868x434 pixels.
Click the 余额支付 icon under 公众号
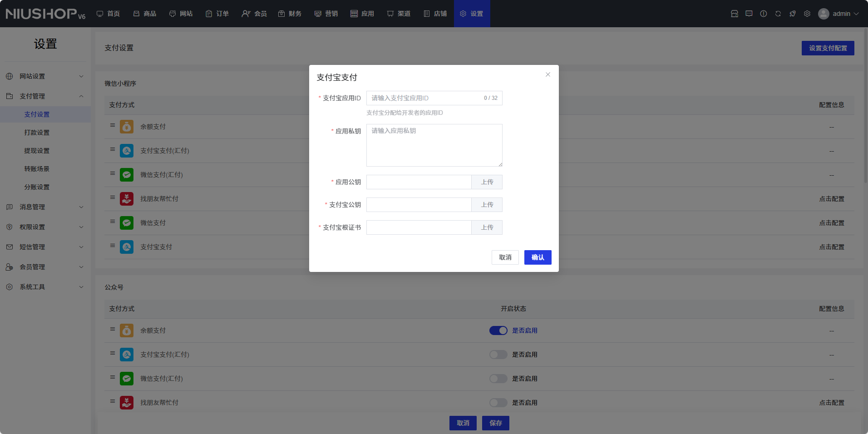[127, 330]
